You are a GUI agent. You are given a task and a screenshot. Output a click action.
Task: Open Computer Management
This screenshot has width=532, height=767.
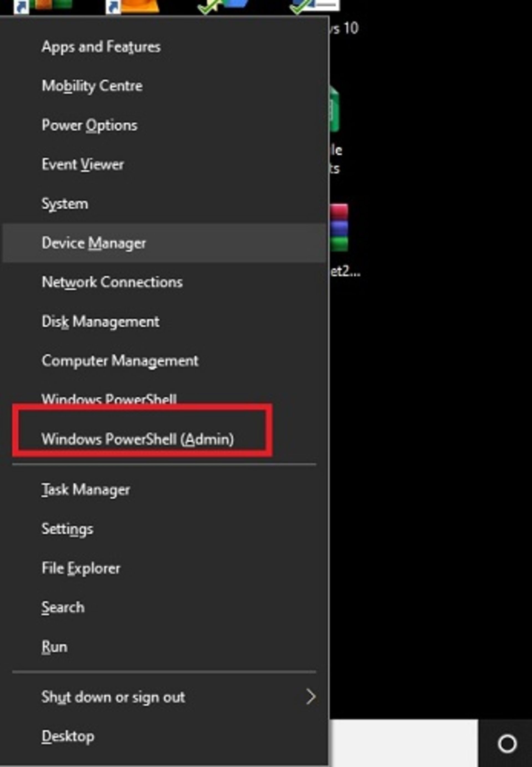pos(164,361)
